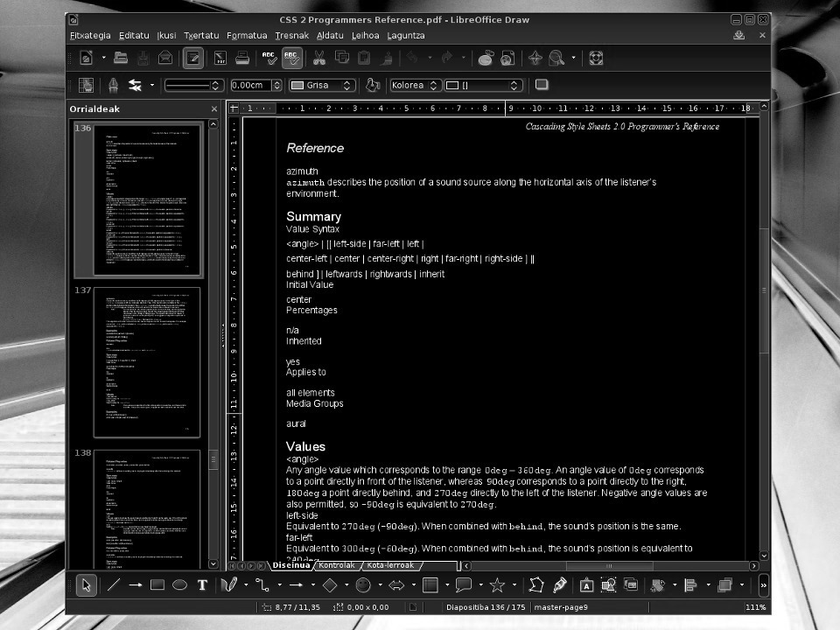Switch to the Diseinua tab
The width and height of the screenshot is (840, 630).
pyautogui.click(x=290, y=565)
